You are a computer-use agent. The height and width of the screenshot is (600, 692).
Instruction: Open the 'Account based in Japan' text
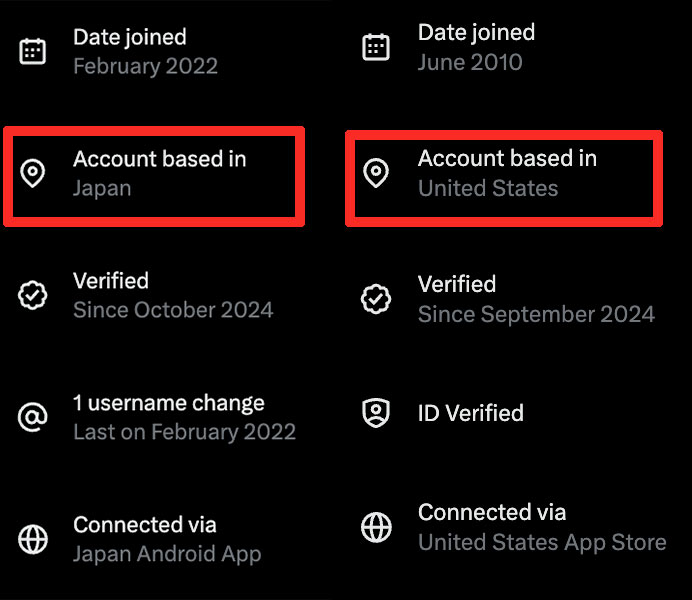159,173
